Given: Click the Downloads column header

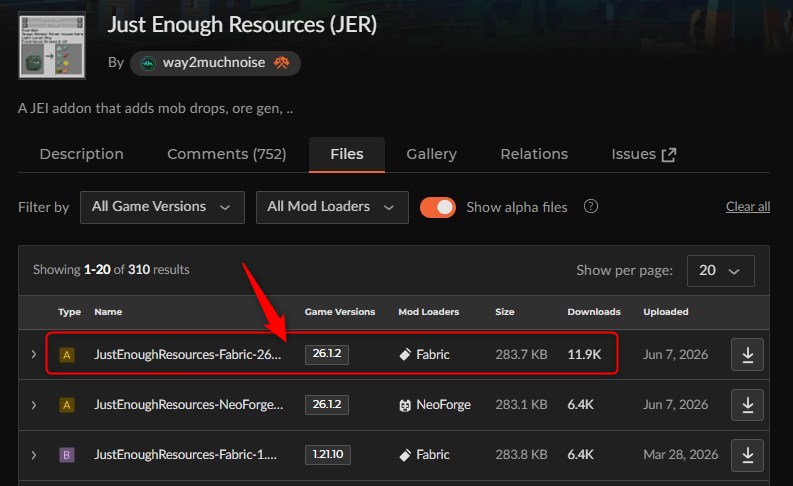Looking at the screenshot, I should tap(594, 312).
